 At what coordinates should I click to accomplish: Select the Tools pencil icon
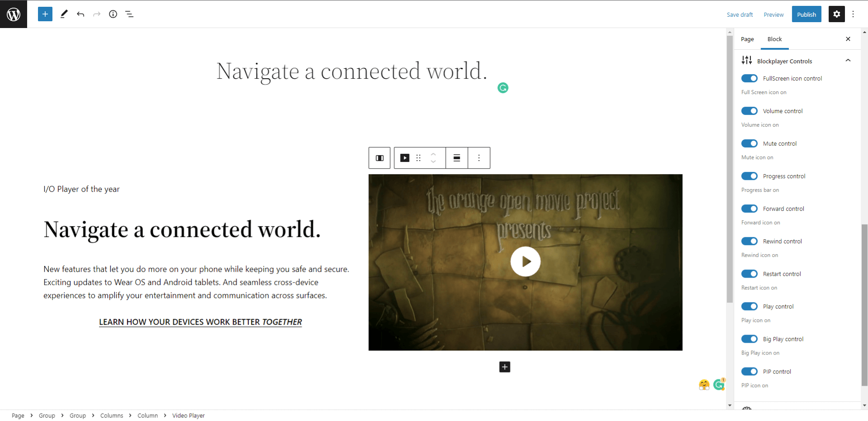(64, 14)
